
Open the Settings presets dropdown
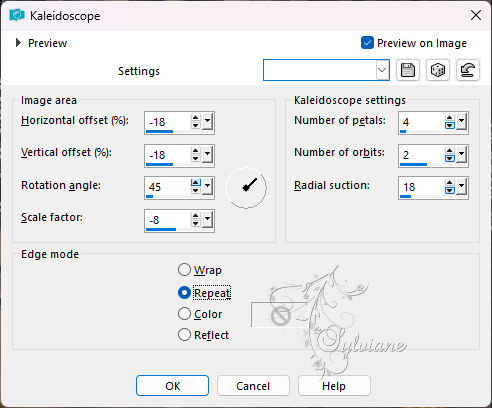click(x=382, y=70)
